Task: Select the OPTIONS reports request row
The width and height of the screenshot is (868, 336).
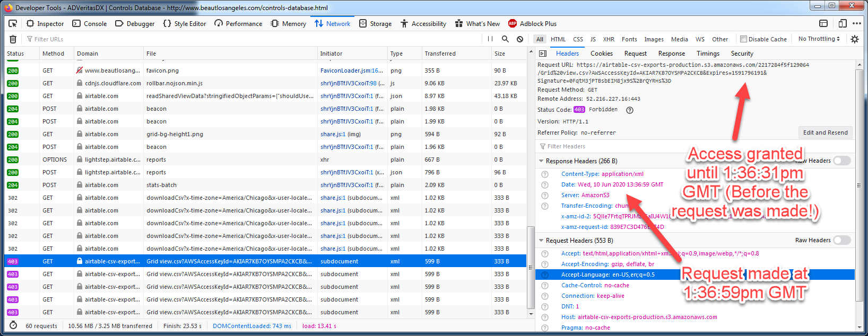Action: 265,160
